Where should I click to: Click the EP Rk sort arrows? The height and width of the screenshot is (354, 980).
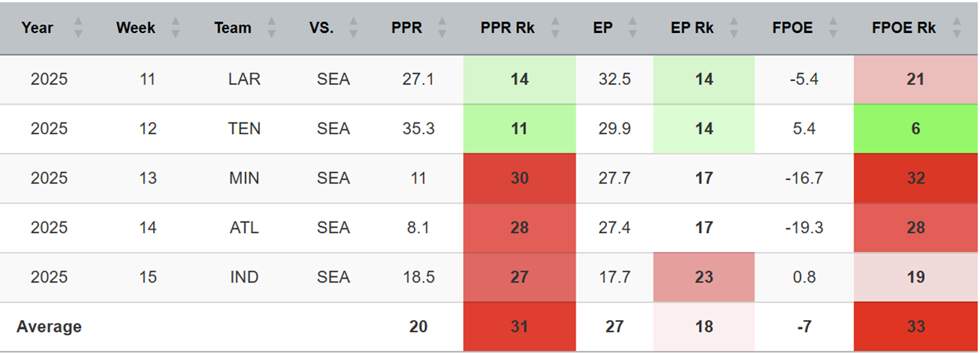734,28
